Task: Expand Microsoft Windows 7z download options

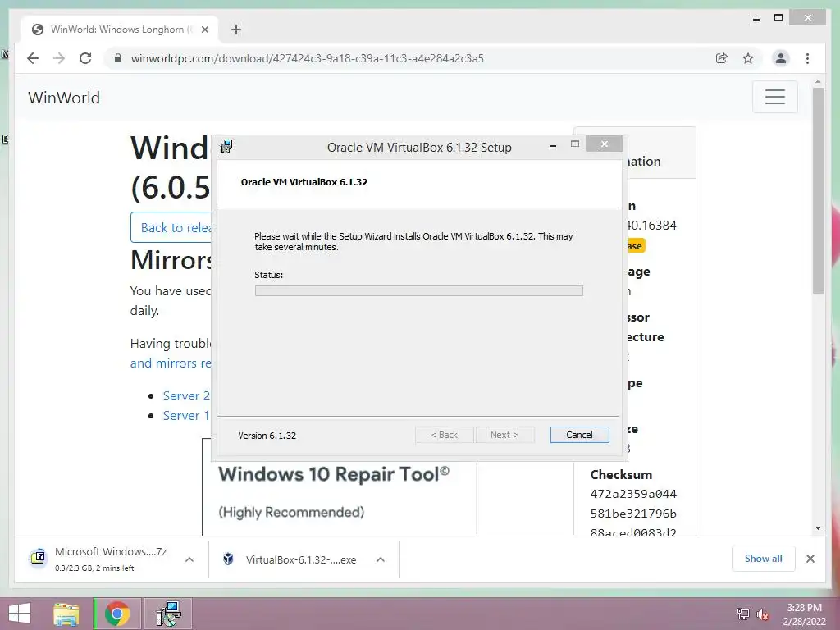Action: point(189,559)
